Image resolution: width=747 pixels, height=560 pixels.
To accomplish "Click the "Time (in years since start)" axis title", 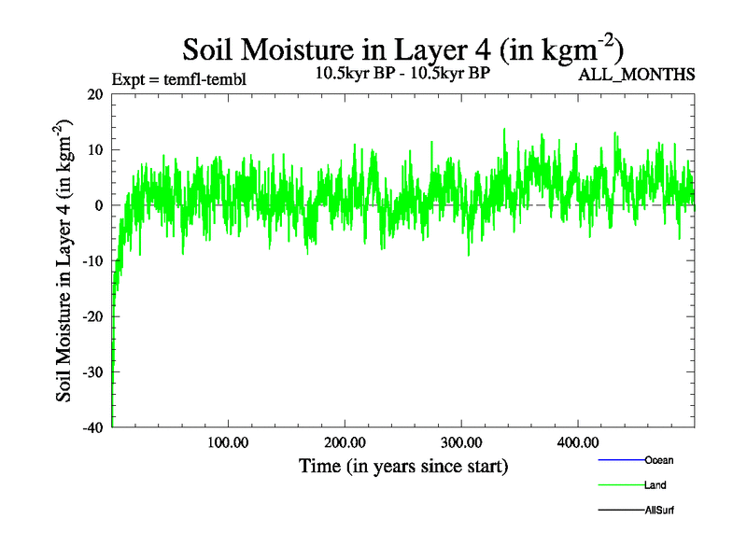I will pyautogui.click(x=402, y=465).
